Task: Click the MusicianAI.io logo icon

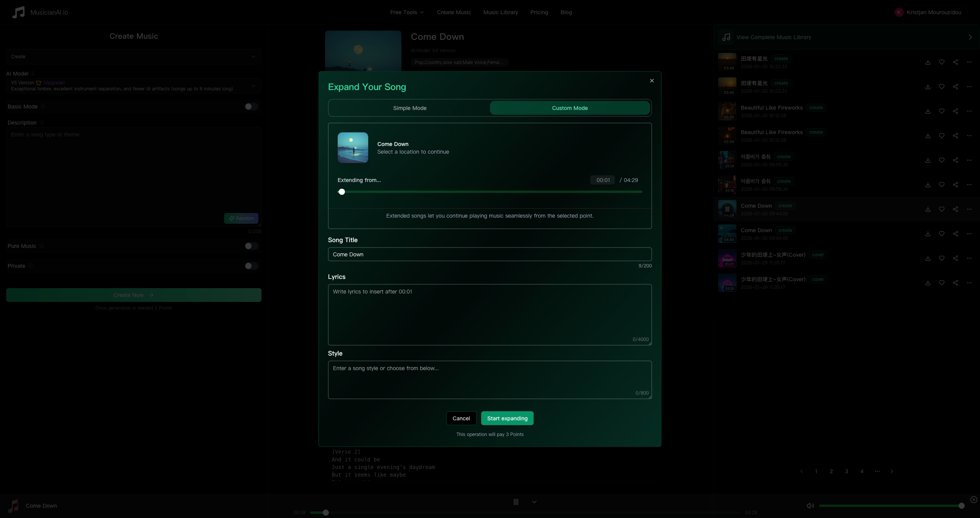Action: 18,12
